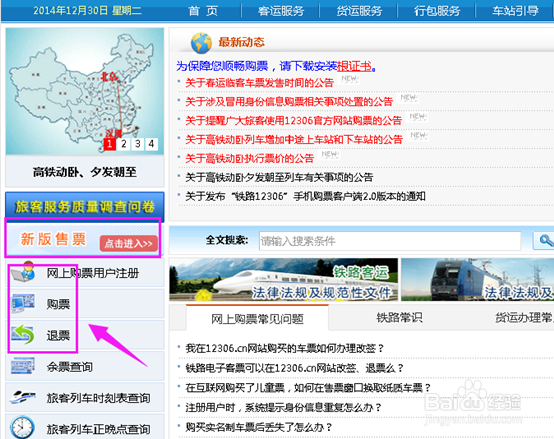Open 铁路12306手机购票客户端2.0 notice
Viewport: 554px width, 439px height.
pyautogui.click(x=305, y=196)
